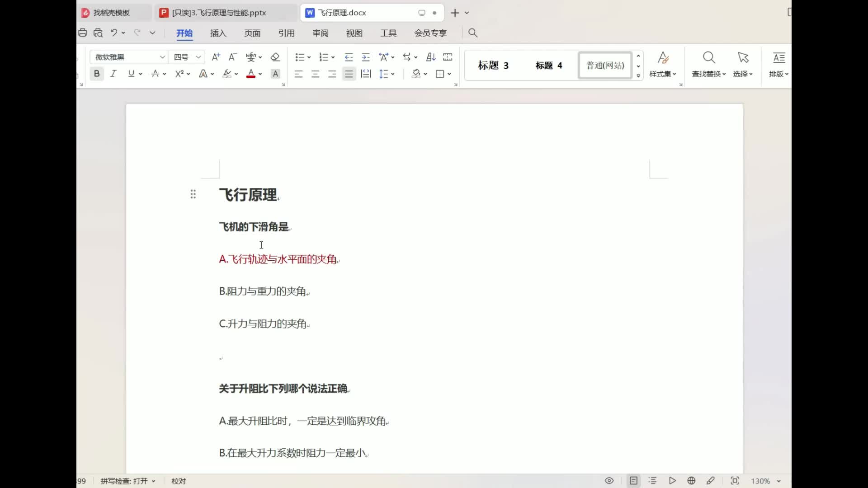Toggle bold formatting
Image resolution: width=868 pixels, height=488 pixels.
(x=97, y=74)
